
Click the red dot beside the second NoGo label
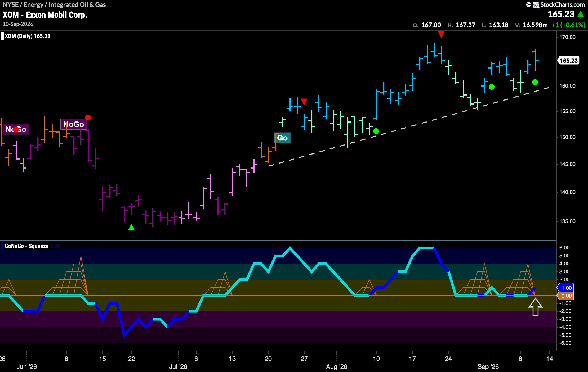pyautogui.click(x=88, y=117)
